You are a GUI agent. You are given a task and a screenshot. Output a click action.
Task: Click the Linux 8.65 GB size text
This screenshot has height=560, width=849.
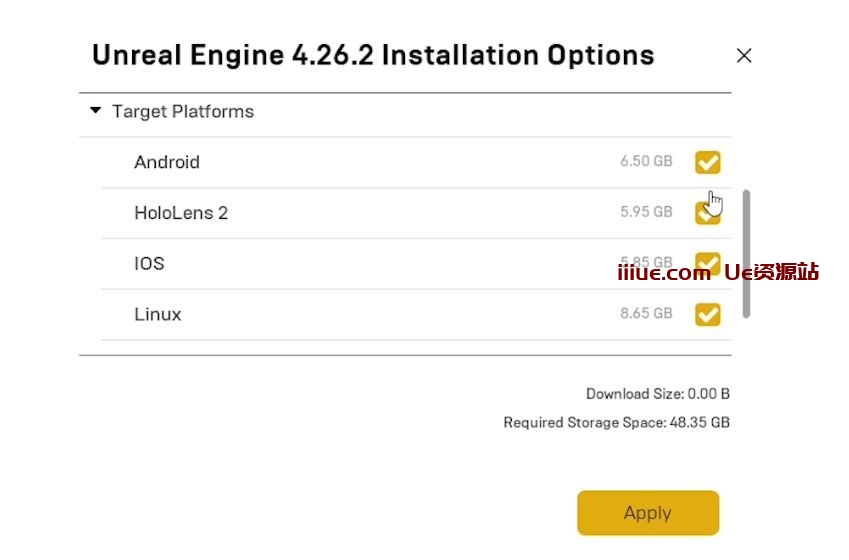coord(646,314)
